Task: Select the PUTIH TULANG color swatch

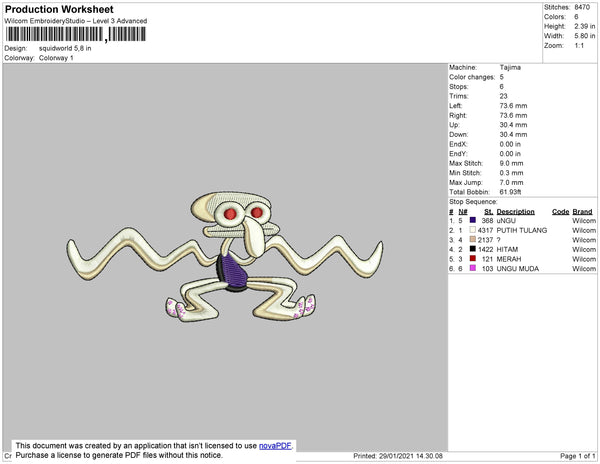Action: pyautogui.click(x=473, y=230)
